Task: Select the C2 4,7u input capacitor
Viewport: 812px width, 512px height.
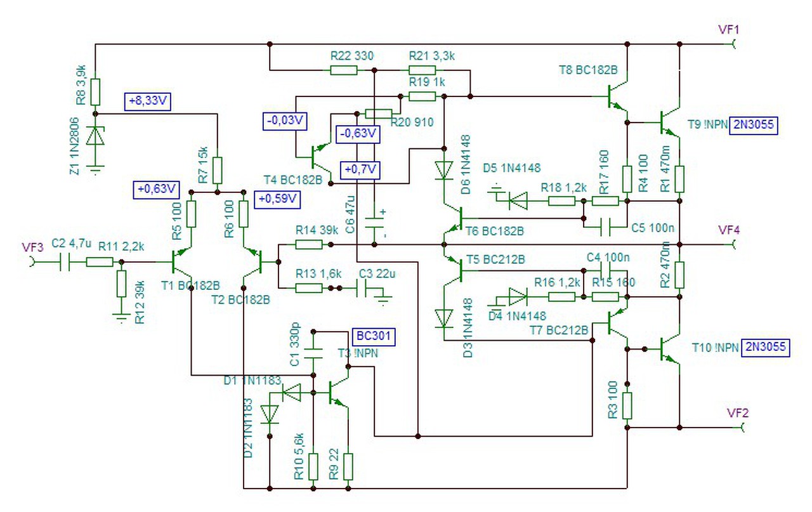Action: 67,261
